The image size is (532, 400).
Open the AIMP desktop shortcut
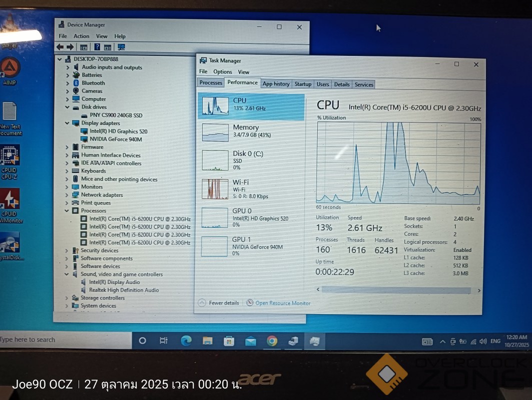10,71
